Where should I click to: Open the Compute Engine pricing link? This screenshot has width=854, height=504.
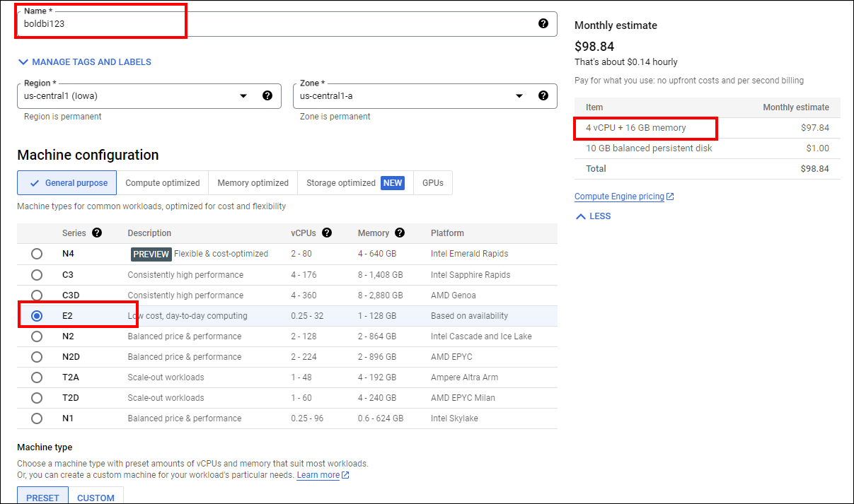618,197
